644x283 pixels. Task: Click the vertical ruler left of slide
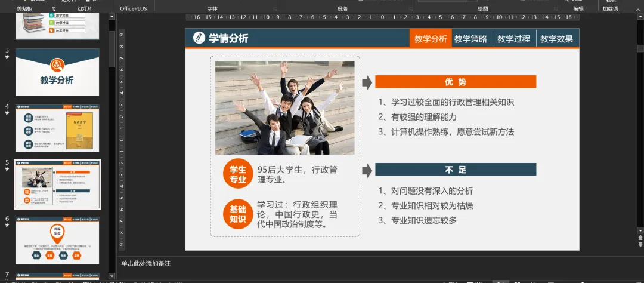click(122, 140)
